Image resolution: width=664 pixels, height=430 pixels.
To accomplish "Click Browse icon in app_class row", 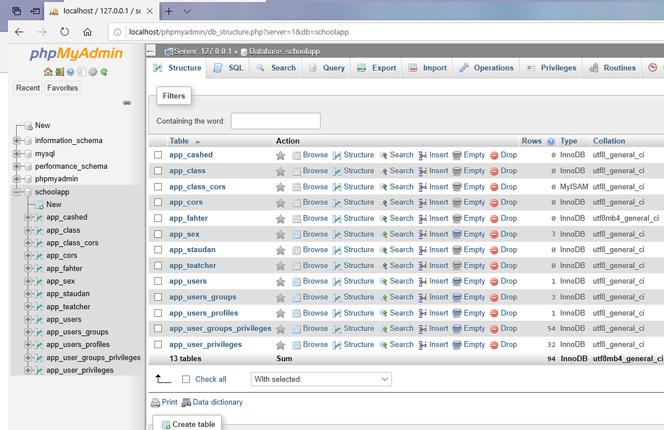I will point(296,171).
